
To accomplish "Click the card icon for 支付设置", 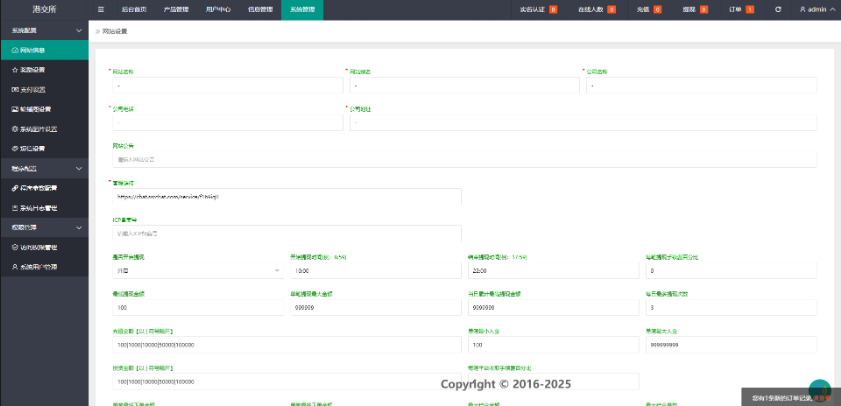I will [x=15, y=90].
